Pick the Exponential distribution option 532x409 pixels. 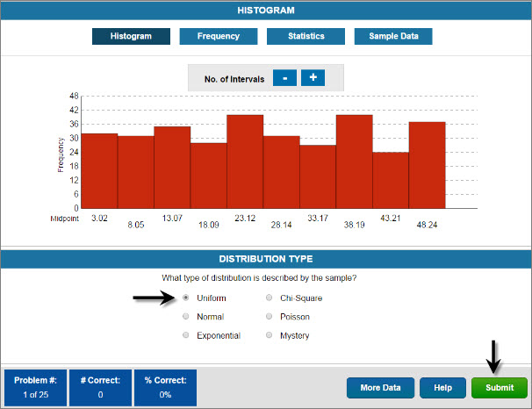[x=185, y=335]
